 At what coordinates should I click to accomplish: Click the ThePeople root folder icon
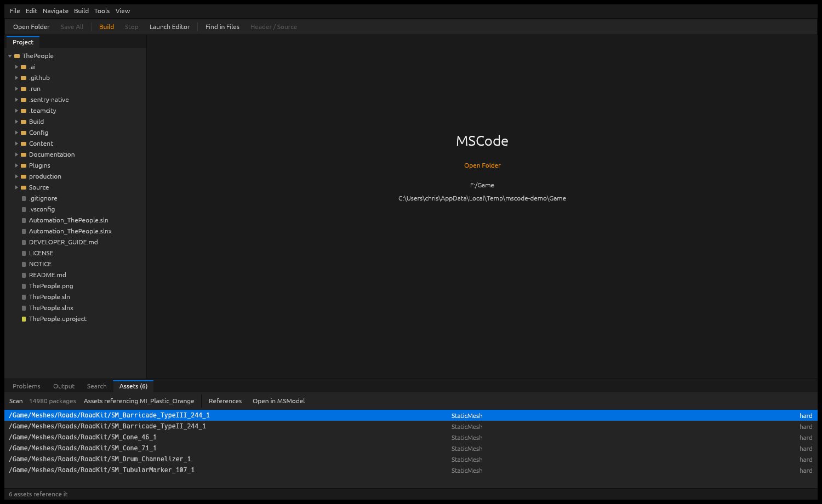[x=17, y=56]
